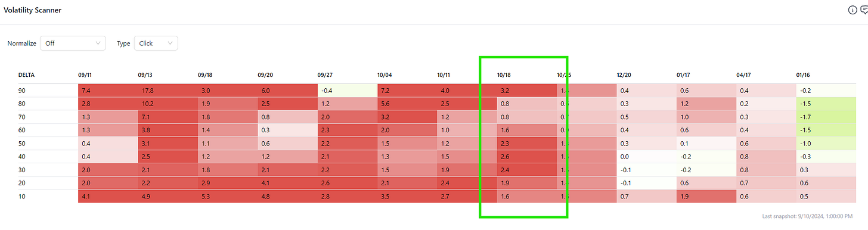Image resolution: width=868 pixels, height=230 pixels.
Task: Click the 60 delta row label
Action: 23,130
